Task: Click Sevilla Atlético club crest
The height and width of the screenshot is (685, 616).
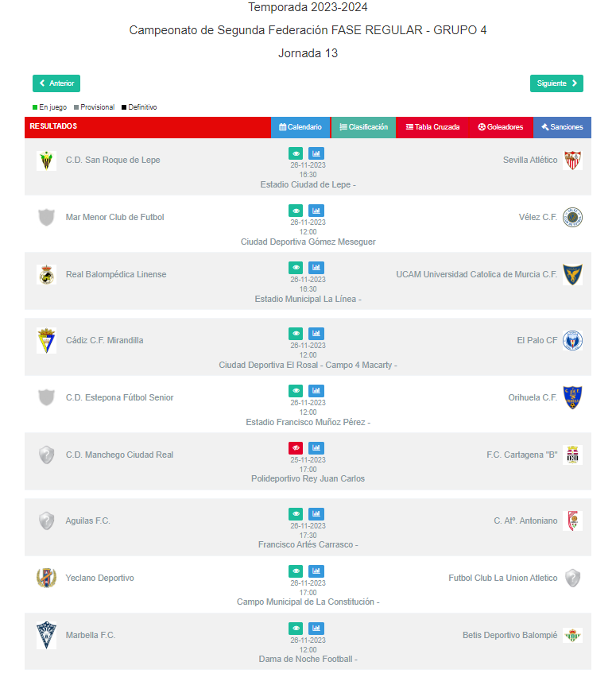Action: point(572,161)
